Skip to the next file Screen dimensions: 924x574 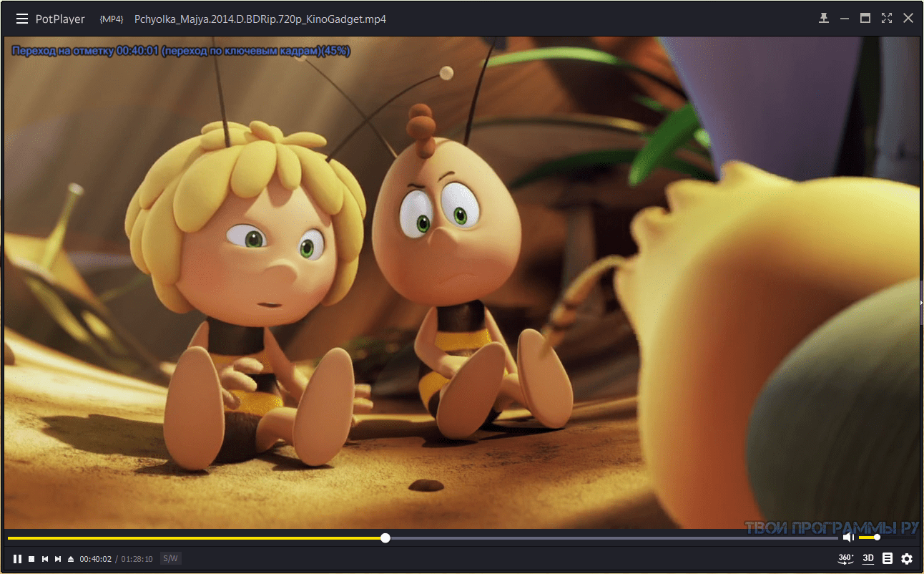click(x=58, y=558)
